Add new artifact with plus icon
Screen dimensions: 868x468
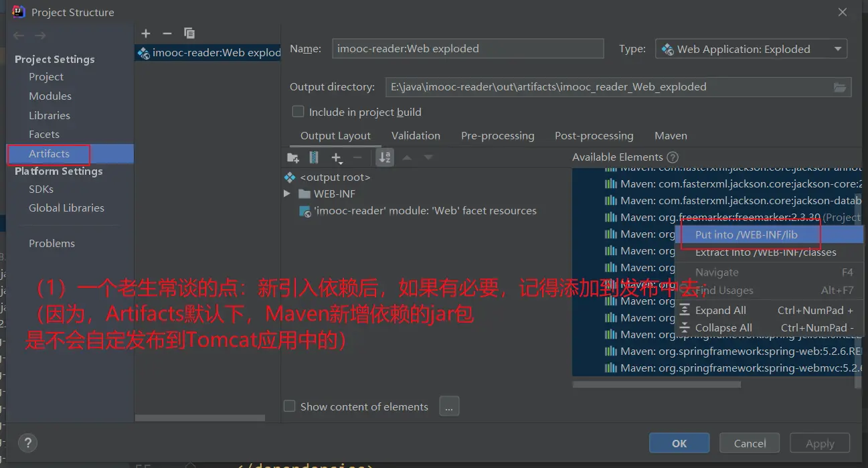[x=146, y=33]
